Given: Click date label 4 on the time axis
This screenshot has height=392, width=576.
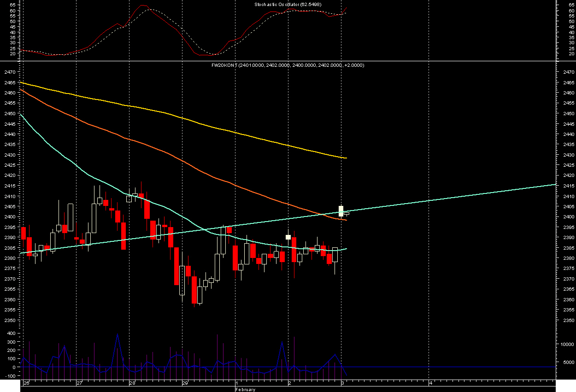Looking at the screenshot, I should click(430, 383).
